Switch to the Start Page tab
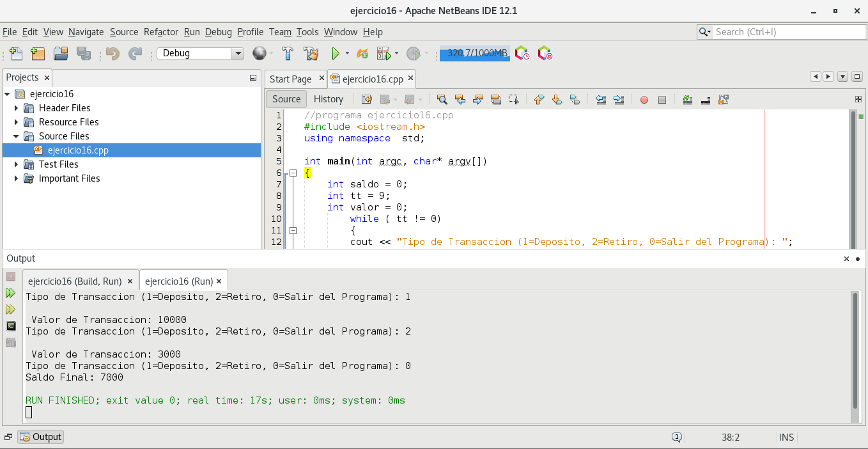 pos(290,79)
